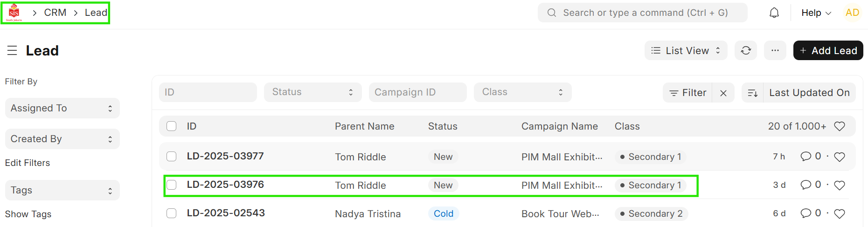Tick the checkbox for LD-2025-03976
The image size is (868, 227).
coord(172,185)
